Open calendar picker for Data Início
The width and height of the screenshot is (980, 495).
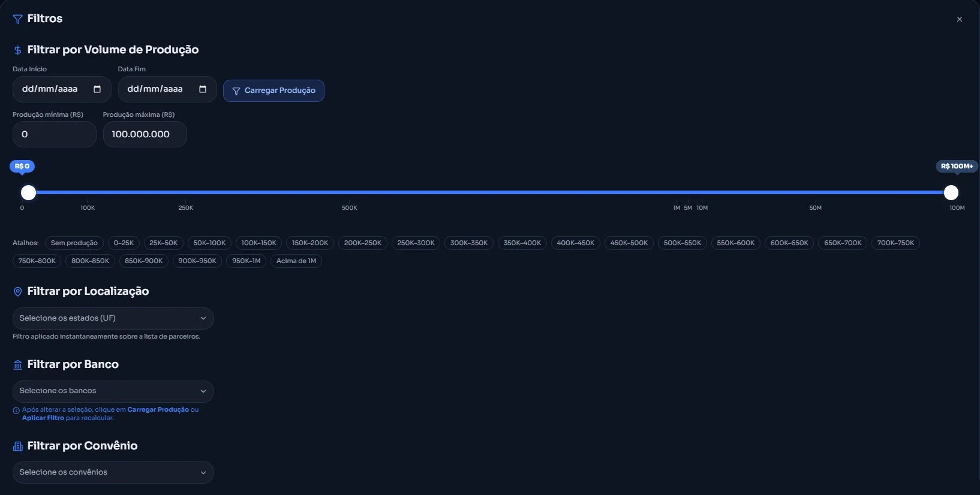(97, 89)
